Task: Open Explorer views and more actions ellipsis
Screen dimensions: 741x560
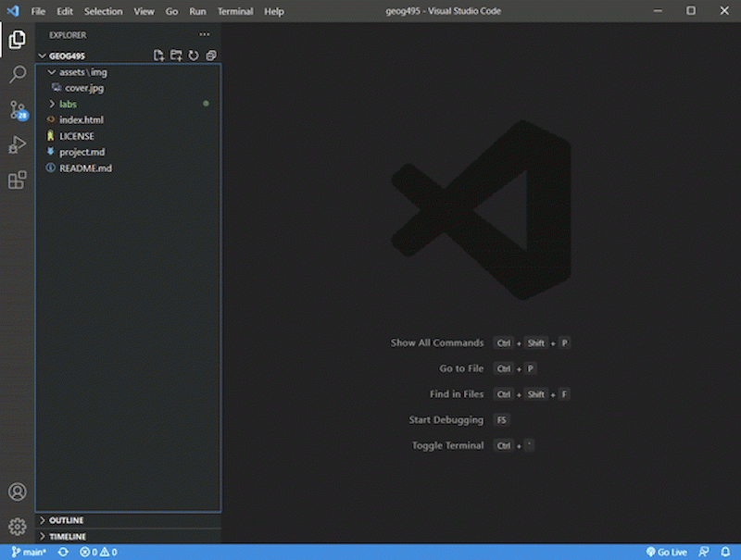Action: pos(205,35)
